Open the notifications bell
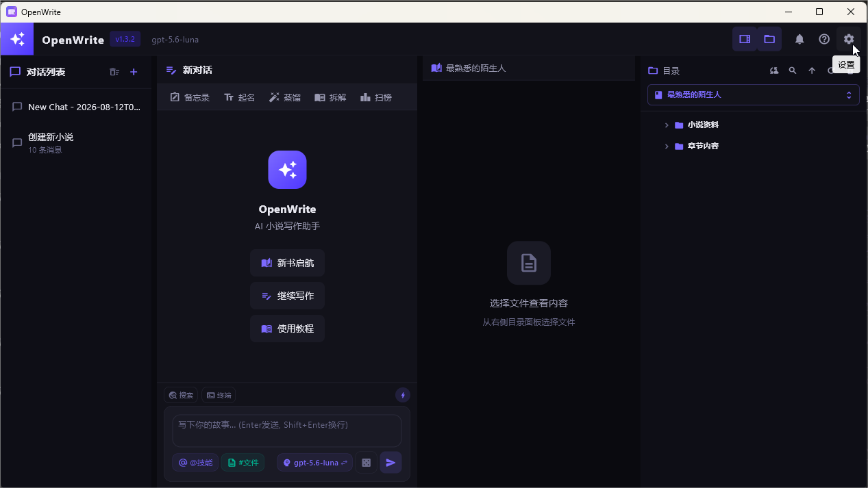 pos(799,39)
